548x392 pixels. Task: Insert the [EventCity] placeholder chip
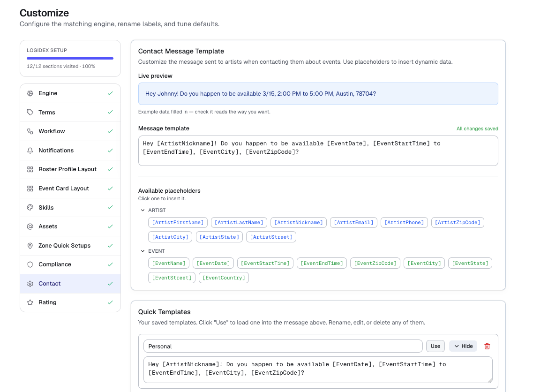pyautogui.click(x=424, y=264)
